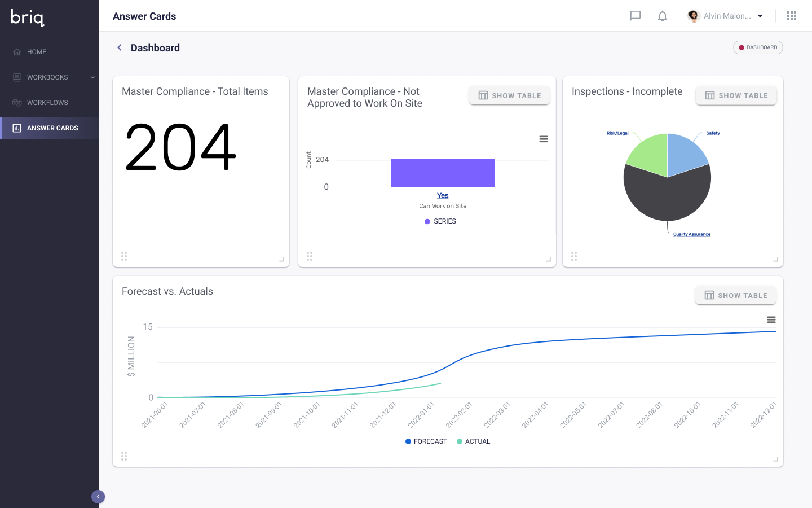Click the briq logo
The height and width of the screenshot is (508, 812).
27,17
